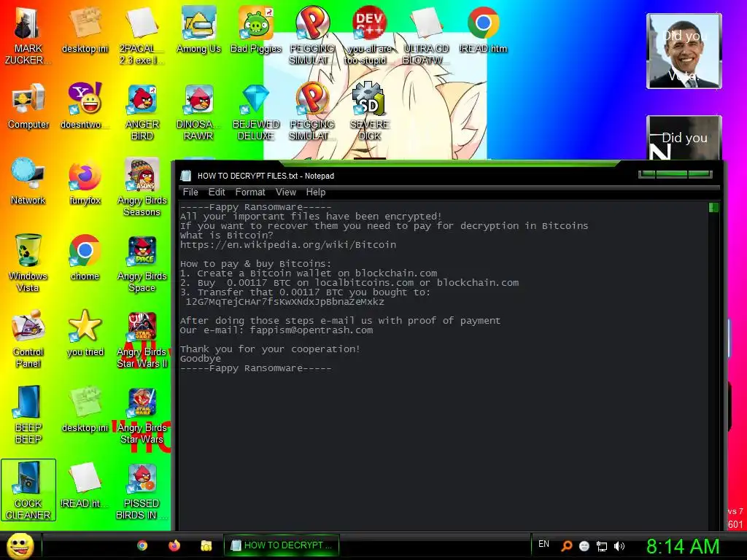Open the Yahoo 'doesntwo...' shortcut
The height and width of the screenshot is (560, 747).
tap(85, 106)
